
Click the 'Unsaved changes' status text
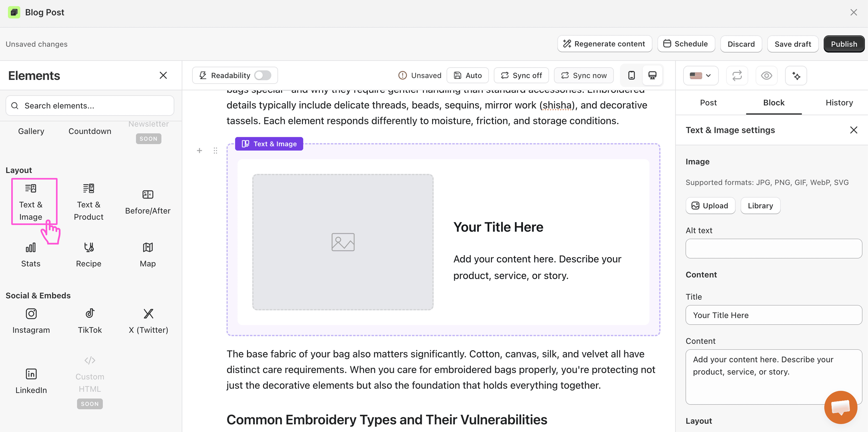(36, 44)
